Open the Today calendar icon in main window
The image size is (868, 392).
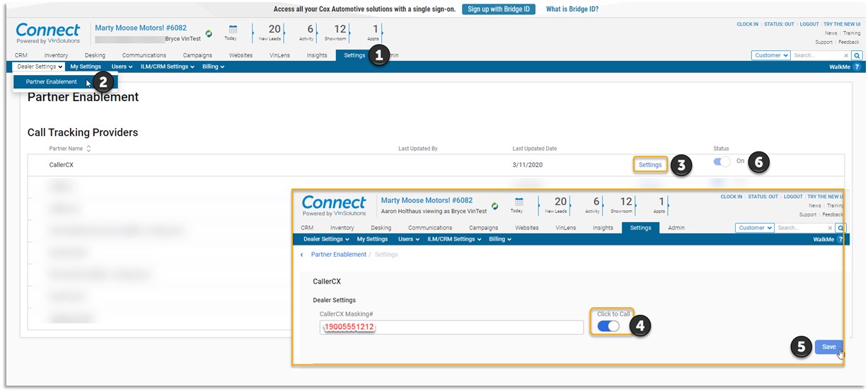pyautogui.click(x=232, y=30)
